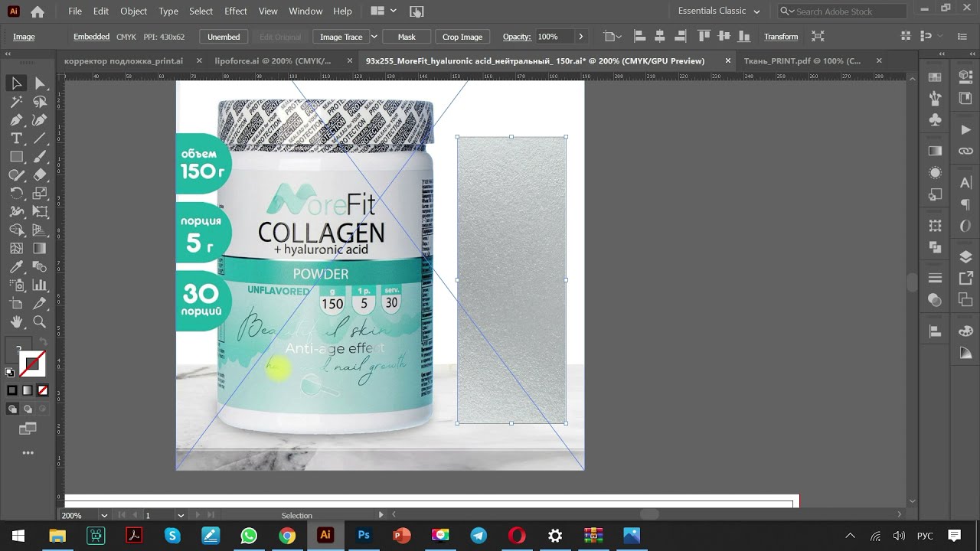This screenshot has height=551, width=980.
Task: Open the Align panel icon
Action: click(x=935, y=331)
